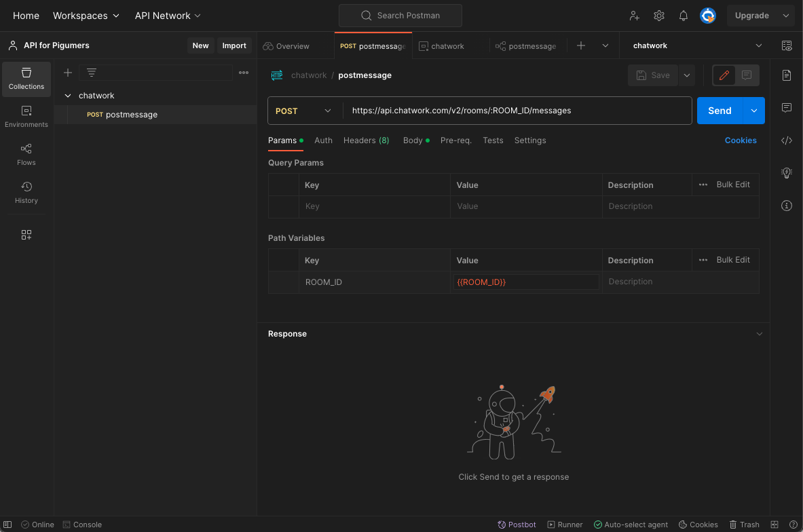This screenshot has width=803, height=532.
Task: Open Environments sidebar section
Action: [26, 116]
